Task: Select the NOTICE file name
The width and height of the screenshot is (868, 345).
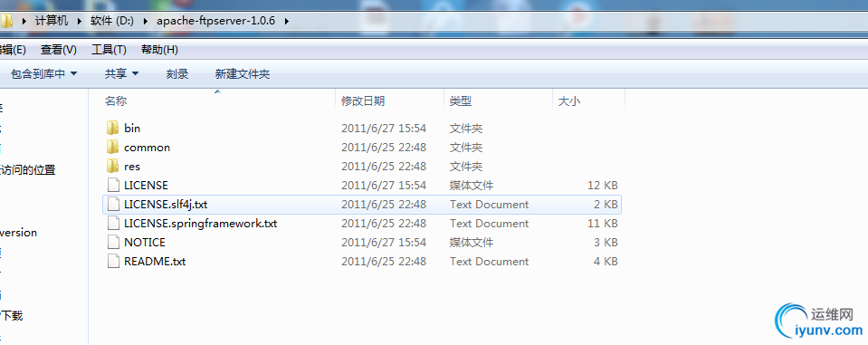Action: [145, 243]
